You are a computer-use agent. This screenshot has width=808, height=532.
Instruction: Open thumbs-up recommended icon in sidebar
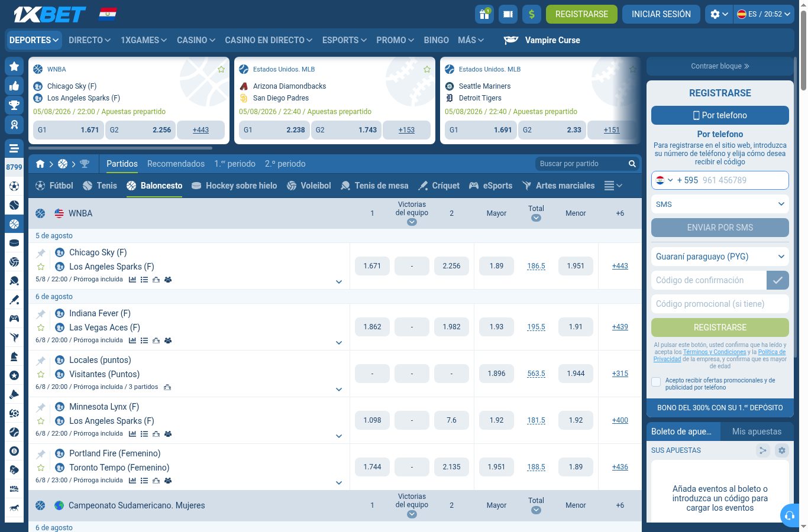pos(14,86)
